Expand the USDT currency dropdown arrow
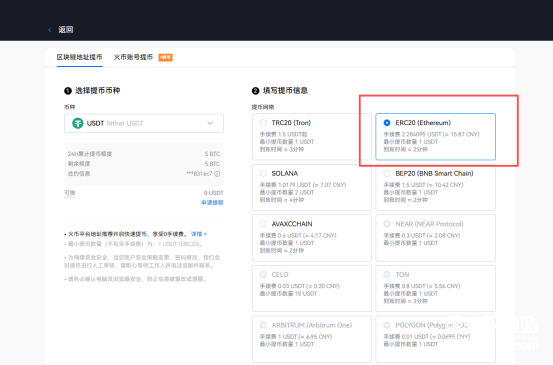The image size is (553, 365). coord(210,123)
